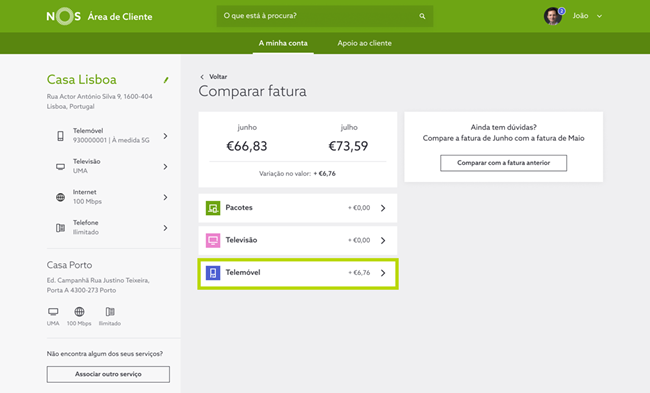The image size is (650, 393).
Task: Expand the Pacotes row chevron
Action: [383, 208]
